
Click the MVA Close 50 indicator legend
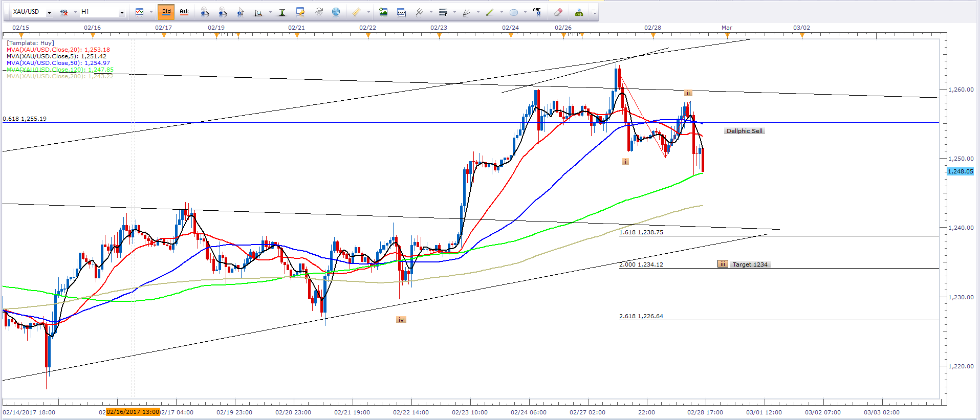[x=58, y=63]
